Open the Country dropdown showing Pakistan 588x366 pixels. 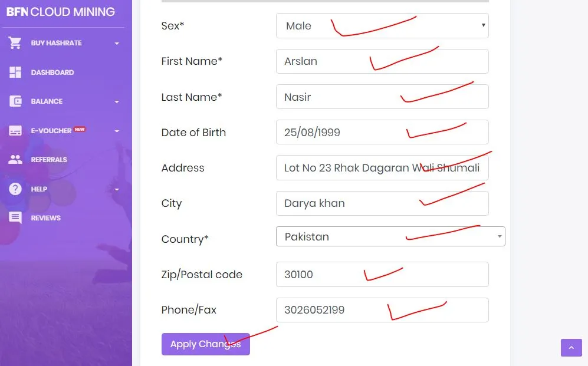pyautogui.click(x=390, y=236)
